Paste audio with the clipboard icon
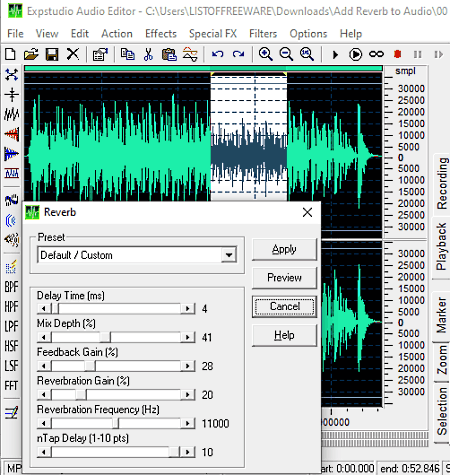 [x=169, y=54]
